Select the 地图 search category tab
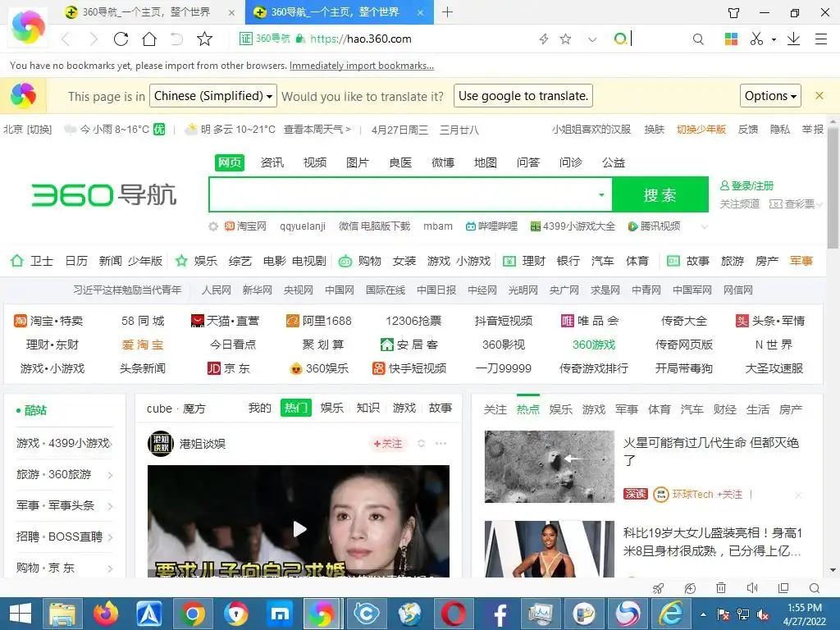 tap(486, 162)
